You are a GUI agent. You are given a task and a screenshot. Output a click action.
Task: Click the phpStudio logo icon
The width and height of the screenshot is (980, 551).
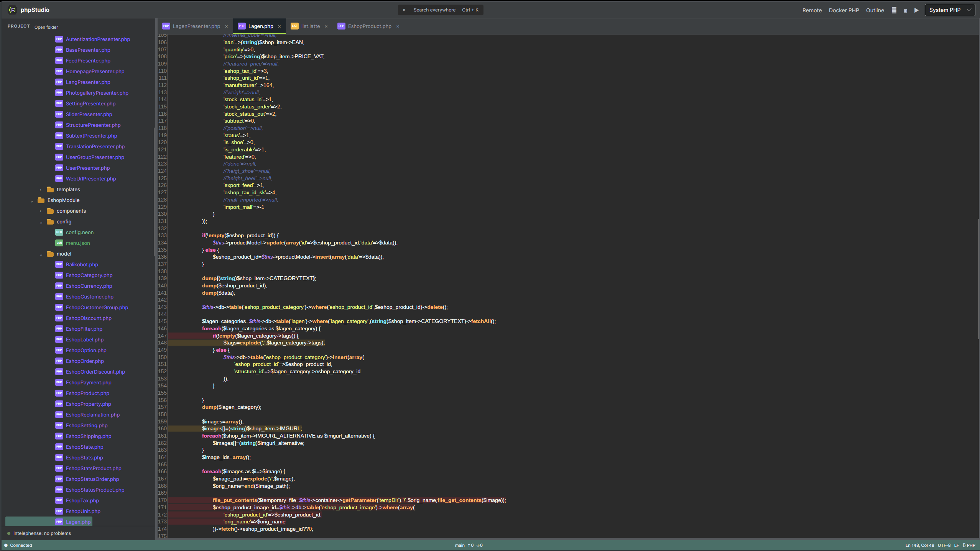[13, 10]
